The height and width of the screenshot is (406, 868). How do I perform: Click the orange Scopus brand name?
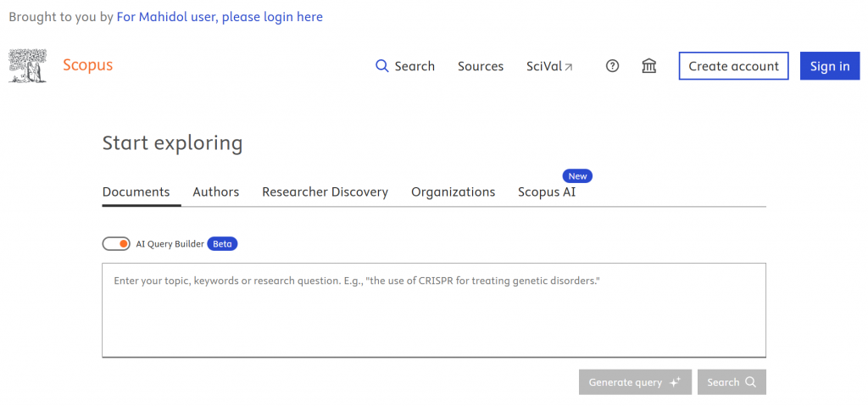[87, 65]
